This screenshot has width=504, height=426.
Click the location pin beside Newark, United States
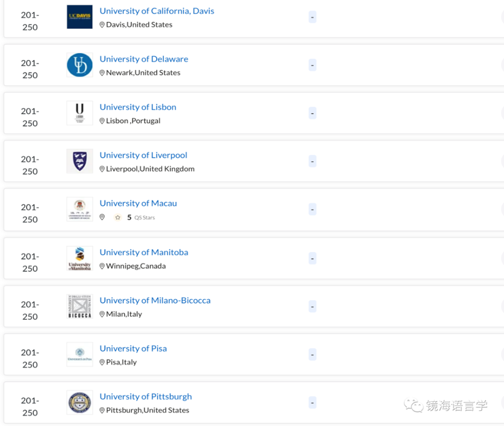point(102,73)
